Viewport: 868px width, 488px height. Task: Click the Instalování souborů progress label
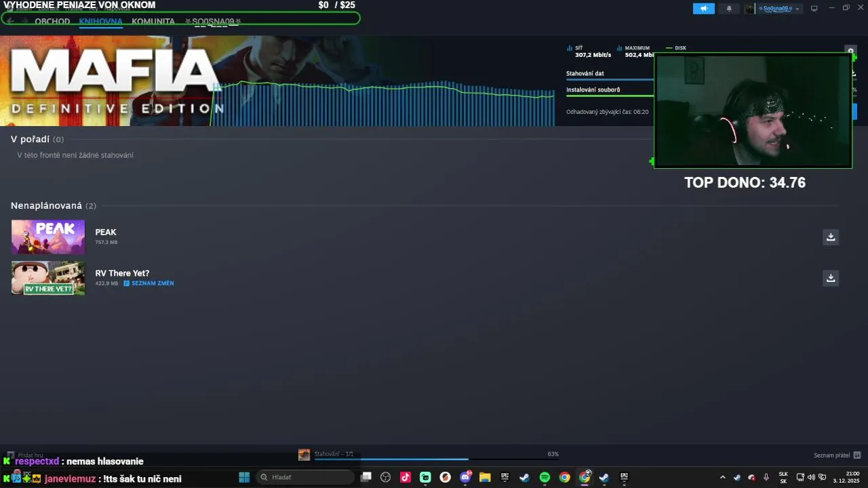point(593,89)
